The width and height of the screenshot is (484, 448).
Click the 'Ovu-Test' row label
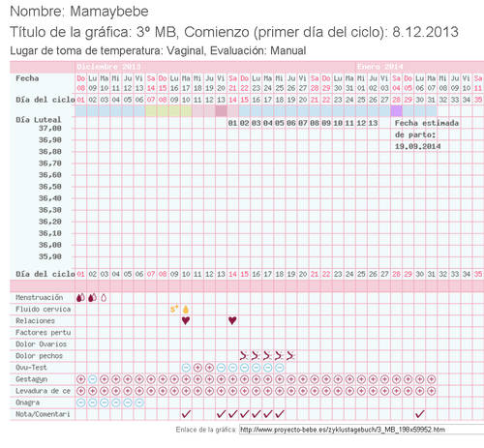[x=31, y=368]
